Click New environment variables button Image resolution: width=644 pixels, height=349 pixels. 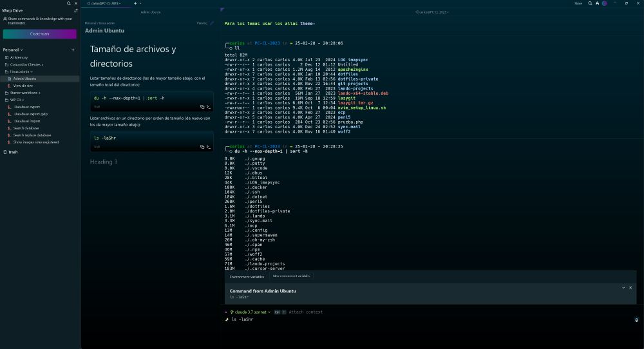click(291, 276)
